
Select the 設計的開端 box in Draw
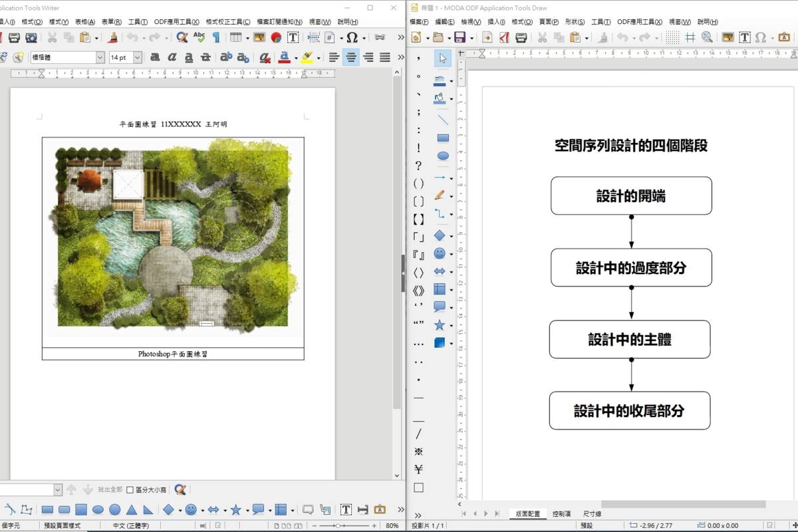631,196
